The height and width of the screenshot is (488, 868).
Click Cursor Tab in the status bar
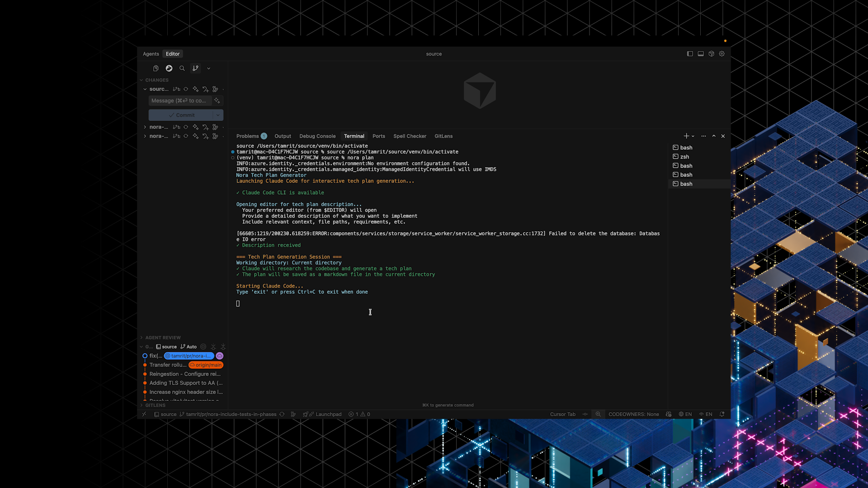click(562, 414)
